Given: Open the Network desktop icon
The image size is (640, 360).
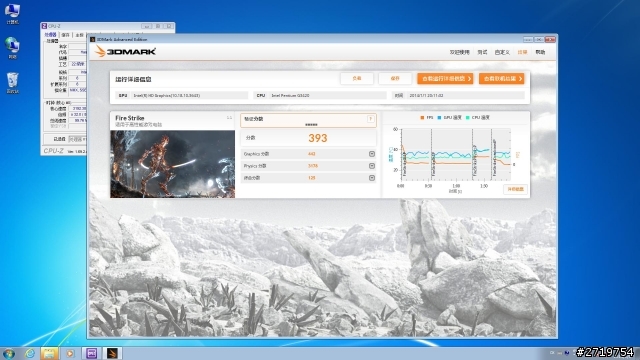Looking at the screenshot, I should click(12, 48).
